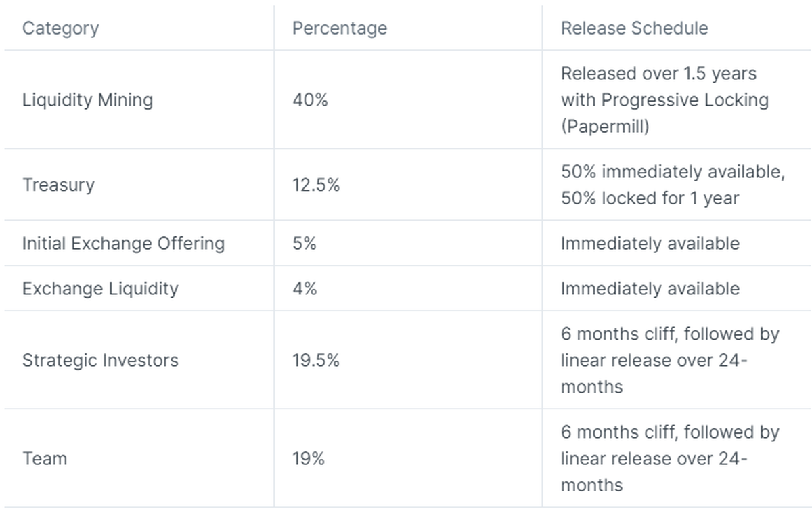
Task: Click the '50% locked for 1 year' text
Action: 650,198
